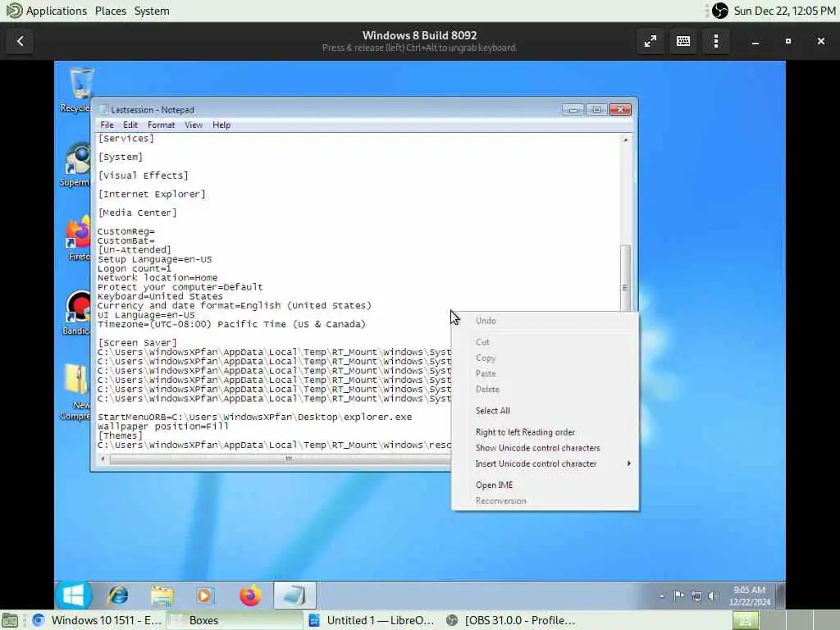This screenshot has width=840, height=630.
Task: Click the GNOME Applications menu logo
Action: [14, 11]
